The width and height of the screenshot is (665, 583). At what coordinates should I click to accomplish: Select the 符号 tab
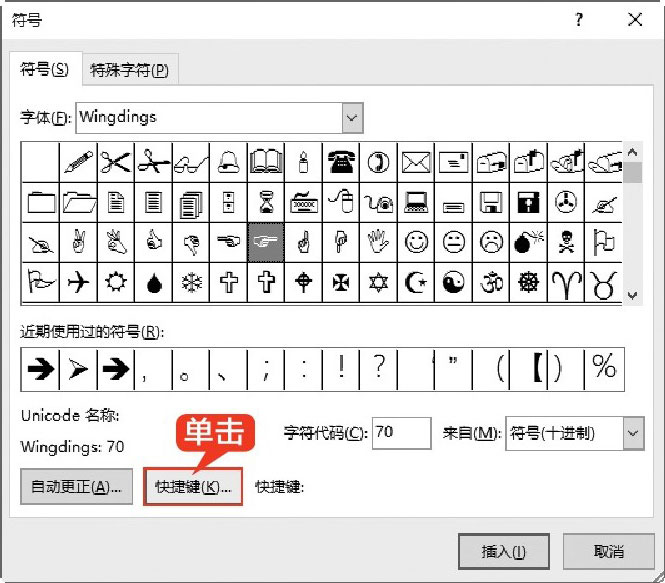coord(45,69)
